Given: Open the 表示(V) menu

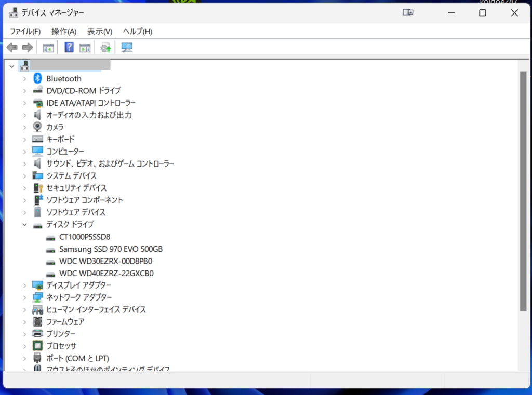Looking at the screenshot, I should [100, 32].
